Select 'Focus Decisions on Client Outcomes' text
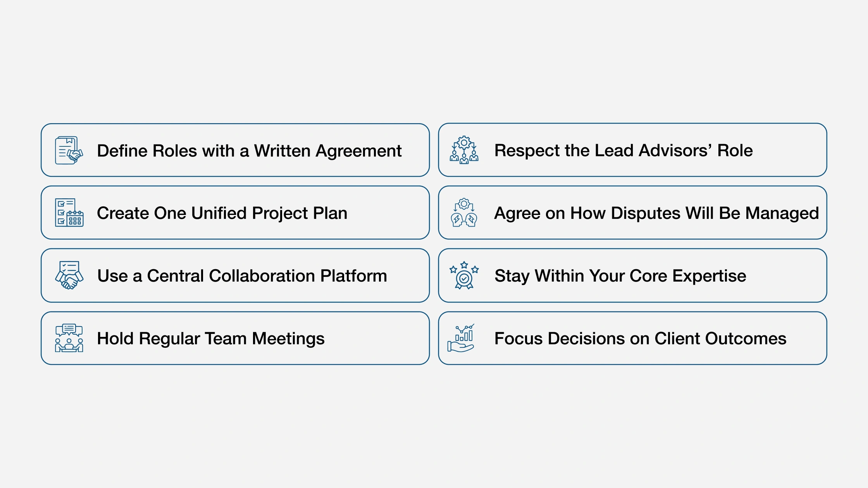 pos(640,339)
